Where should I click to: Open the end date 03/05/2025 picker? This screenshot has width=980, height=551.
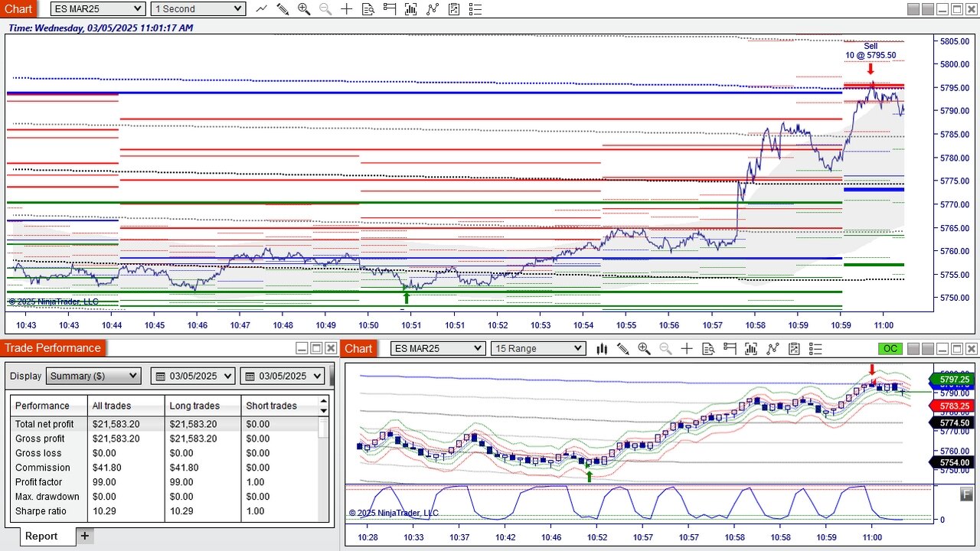[282, 376]
